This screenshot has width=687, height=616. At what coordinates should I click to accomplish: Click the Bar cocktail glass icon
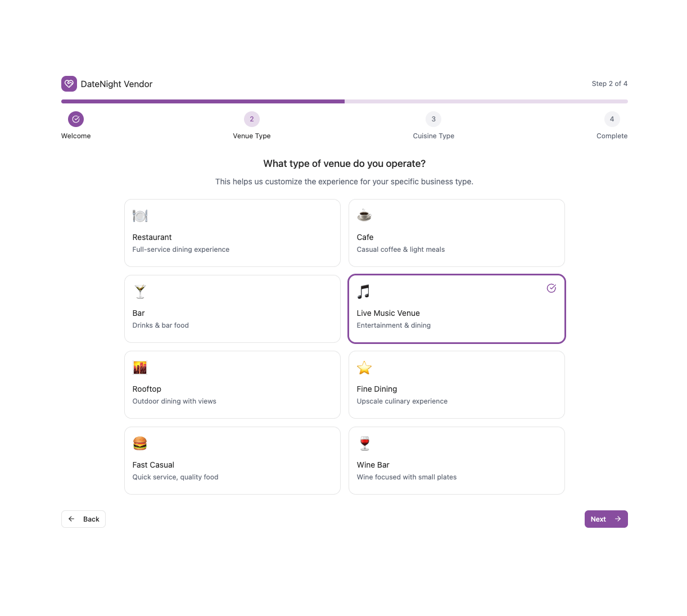140,291
